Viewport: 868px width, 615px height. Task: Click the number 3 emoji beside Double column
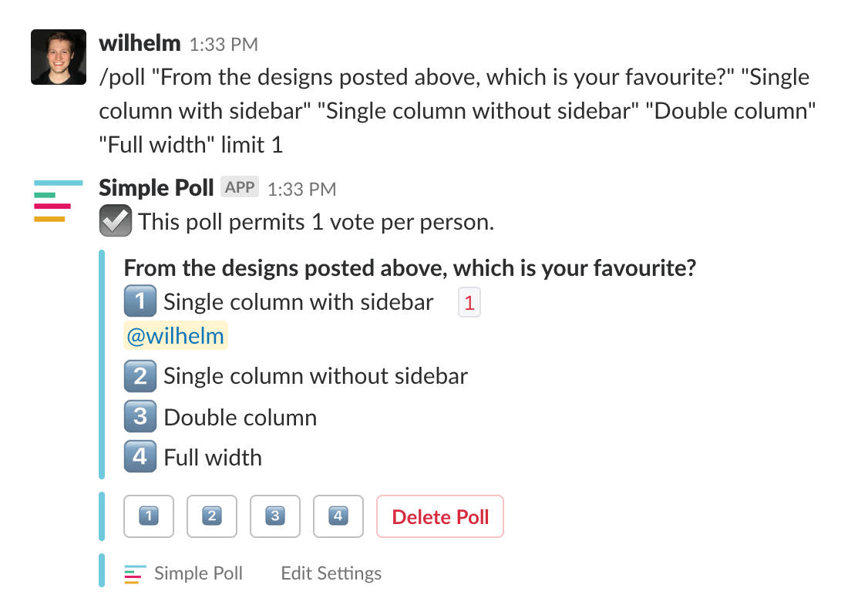[140, 416]
